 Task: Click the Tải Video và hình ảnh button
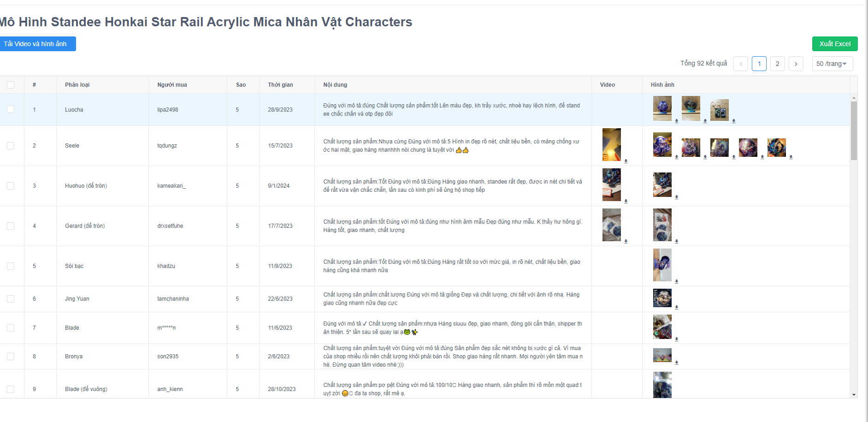[x=37, y=44]
